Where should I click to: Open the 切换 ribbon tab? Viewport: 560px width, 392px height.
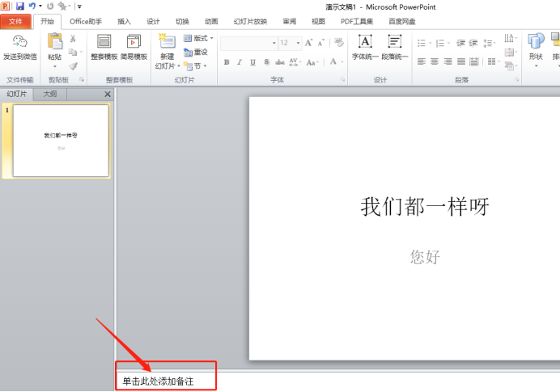click(x=182, y=21)
